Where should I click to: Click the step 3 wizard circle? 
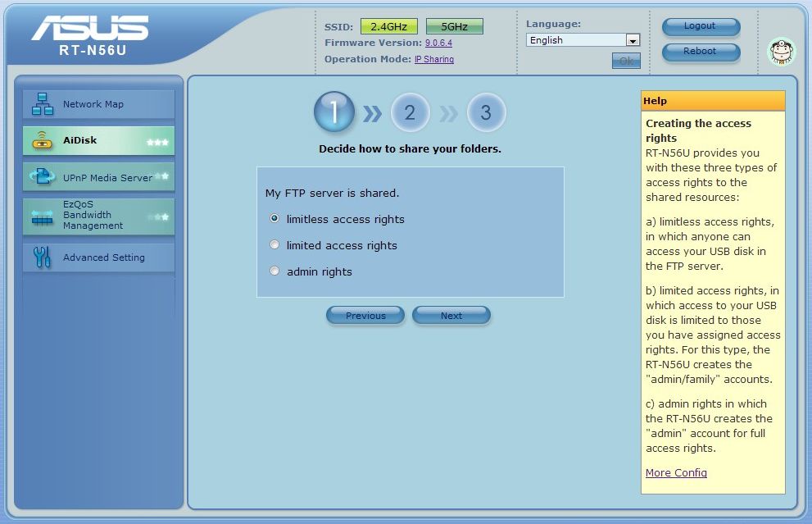point(486,112)
